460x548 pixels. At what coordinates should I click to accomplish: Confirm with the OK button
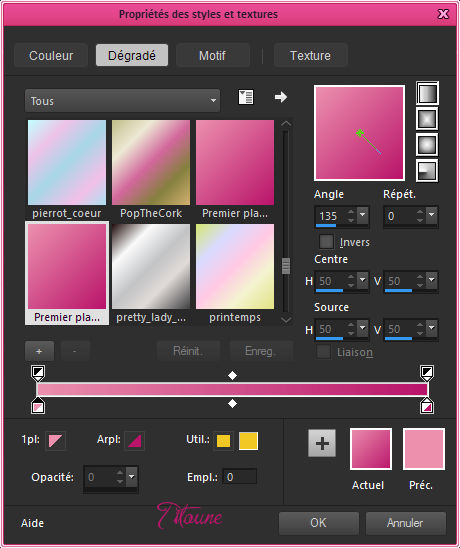pyautogui.click(x=318, y=523)
